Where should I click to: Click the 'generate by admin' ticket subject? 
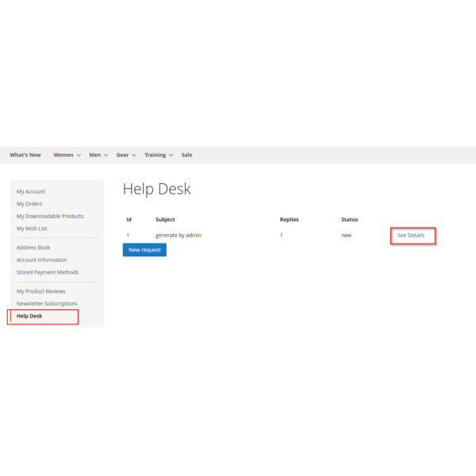point(178,236)
